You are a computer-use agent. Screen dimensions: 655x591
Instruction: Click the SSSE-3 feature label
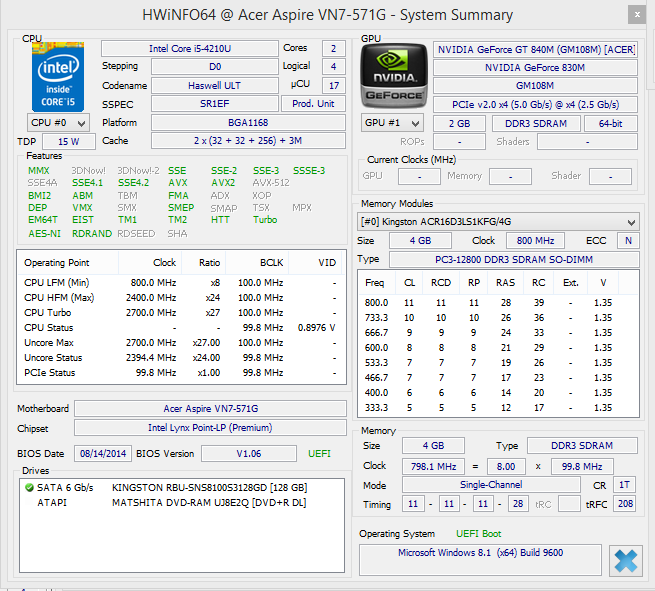tap(309, 170)
